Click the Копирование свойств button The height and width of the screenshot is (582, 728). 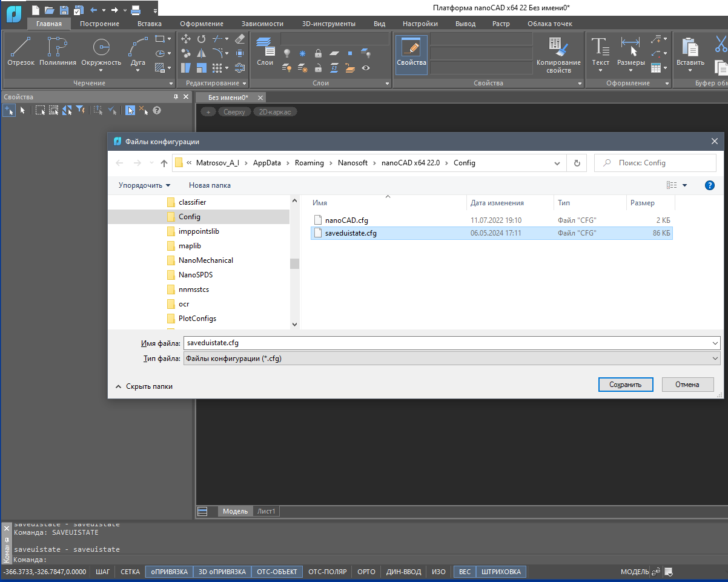(x=558, y=55)
